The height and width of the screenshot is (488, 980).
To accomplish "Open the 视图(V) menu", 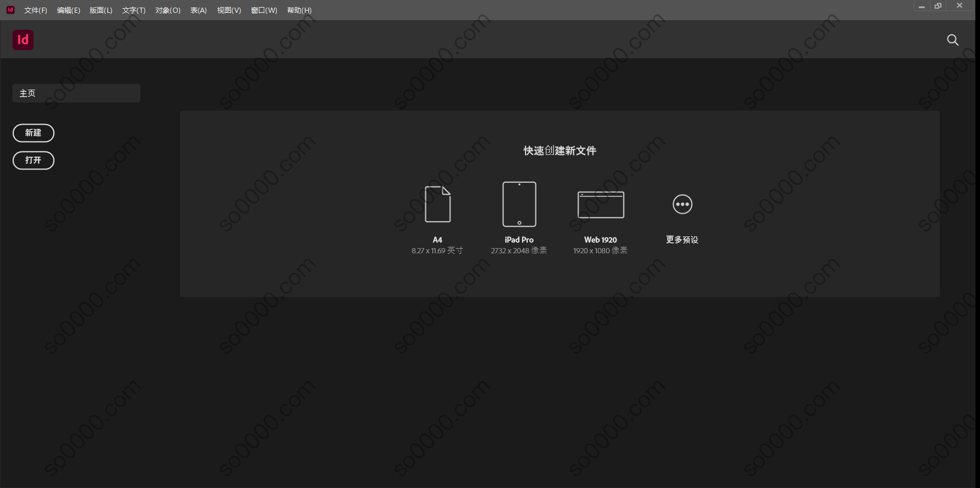I will click(229, 10).
